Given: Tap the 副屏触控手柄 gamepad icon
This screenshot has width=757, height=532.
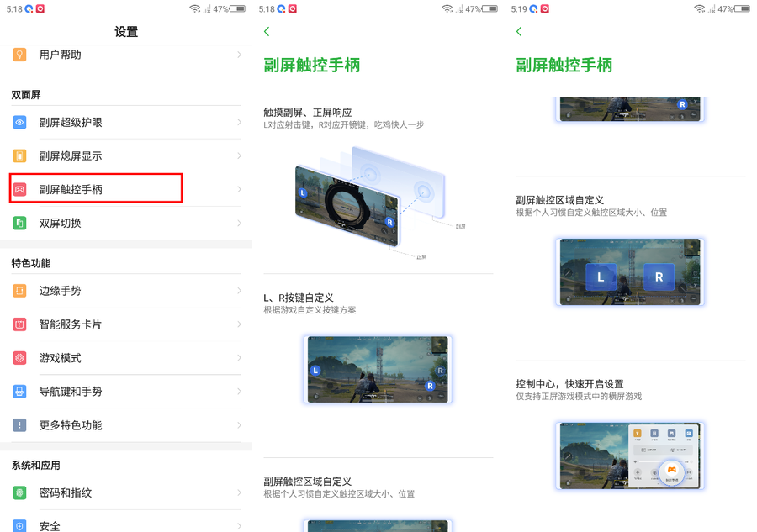Looking at the screenshot, I should point(19,190).
